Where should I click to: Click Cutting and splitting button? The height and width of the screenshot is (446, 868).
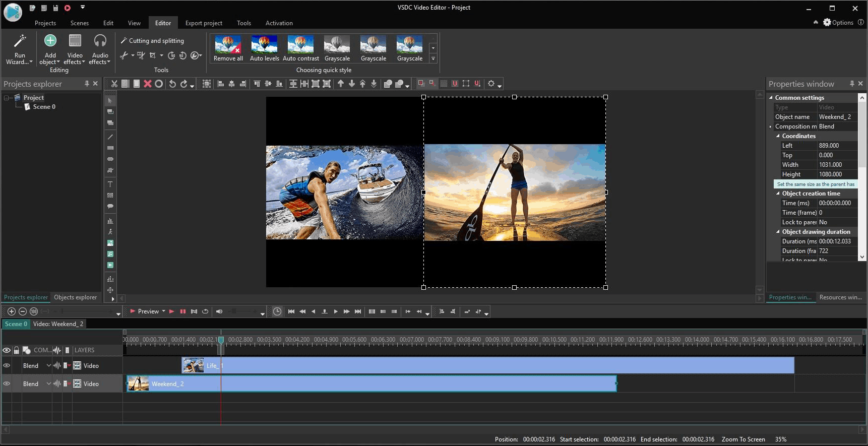pos(152,41)
